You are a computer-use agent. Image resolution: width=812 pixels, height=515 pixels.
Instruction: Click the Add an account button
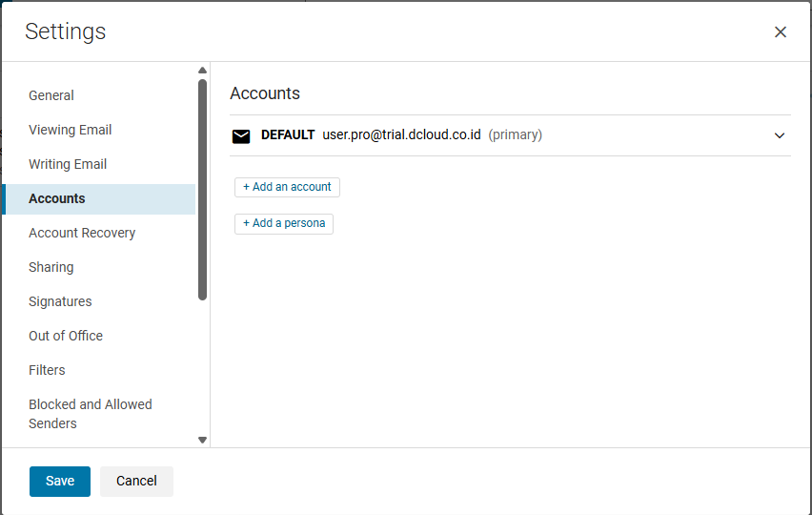(287, 187)
